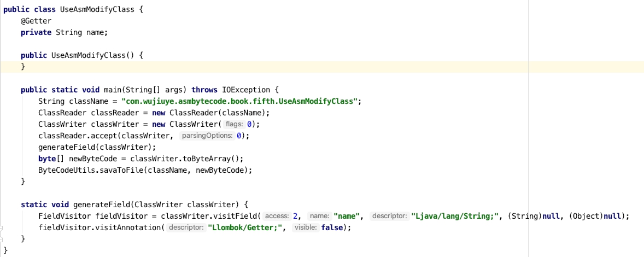Click the UseAsmModifyClass name in the class declaration
The image size is (644, 257).
(97, 9)
